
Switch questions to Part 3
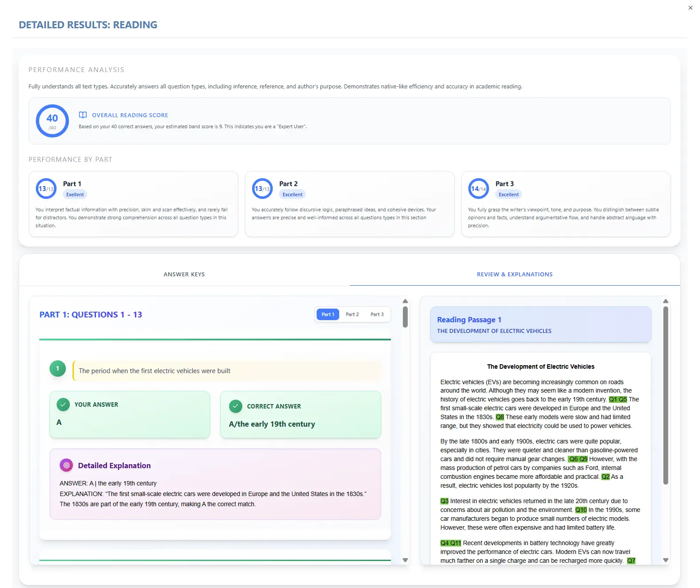(377, 314)
